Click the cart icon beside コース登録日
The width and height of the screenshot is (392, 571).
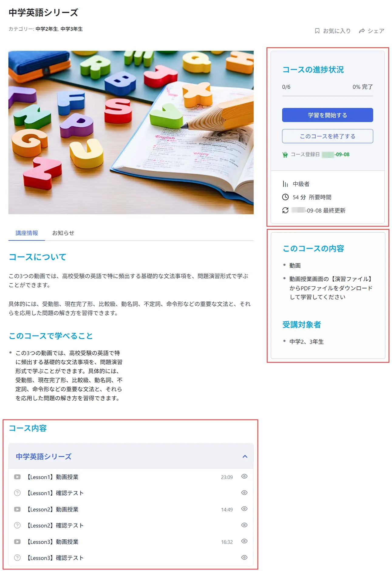tap(285, 155)
